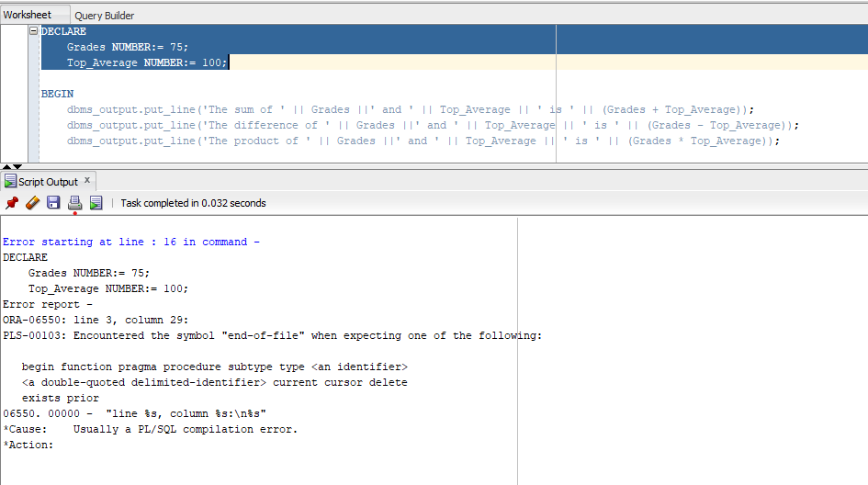Viewport: 868px width, 485px height.
Task: Click 'Grades NUMBER:= 75;' line in editor
Action: point(128,47)
